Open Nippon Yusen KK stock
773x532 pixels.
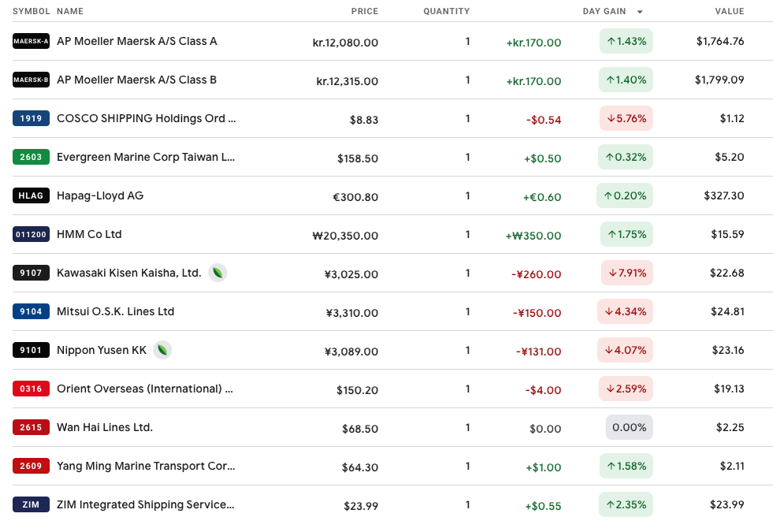pyautogui.click(x=102, y=350)
